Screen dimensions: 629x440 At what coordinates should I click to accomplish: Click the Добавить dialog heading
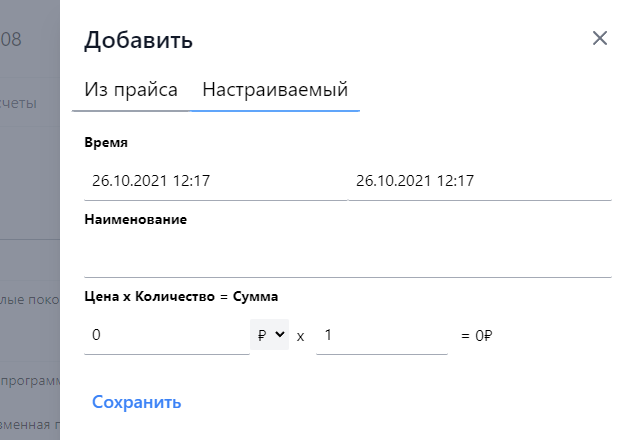point(139,40)
